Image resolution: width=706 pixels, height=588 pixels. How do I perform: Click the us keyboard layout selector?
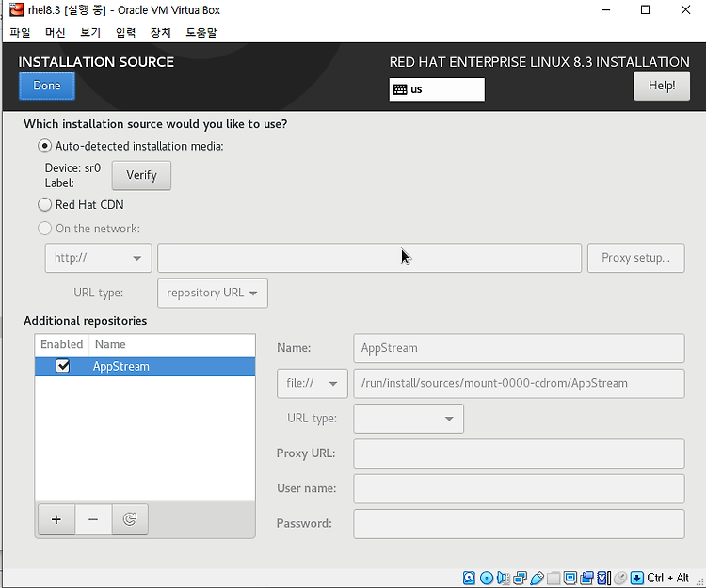(437, 89)
